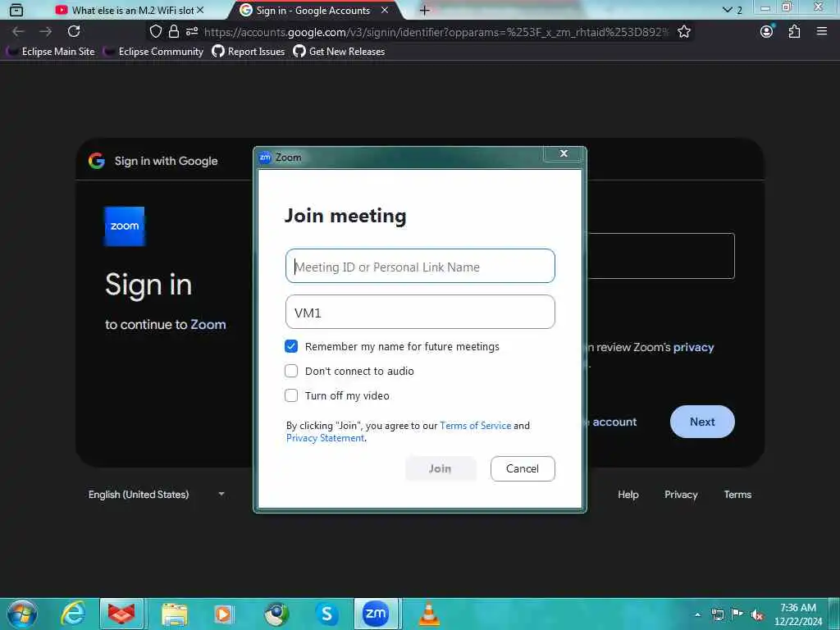Open the English (United States) language dropdown

tap(157, 495)
